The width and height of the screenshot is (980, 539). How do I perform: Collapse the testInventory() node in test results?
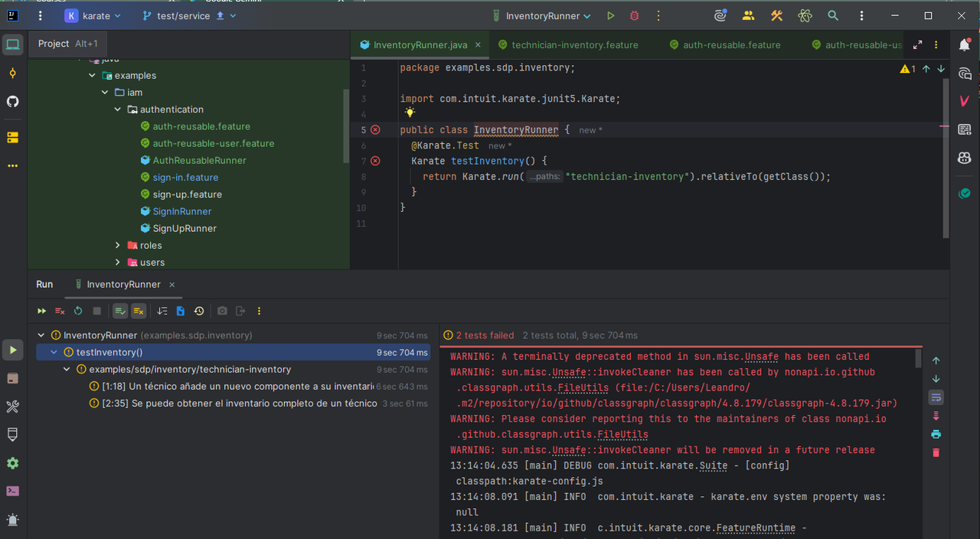point(54,352)
